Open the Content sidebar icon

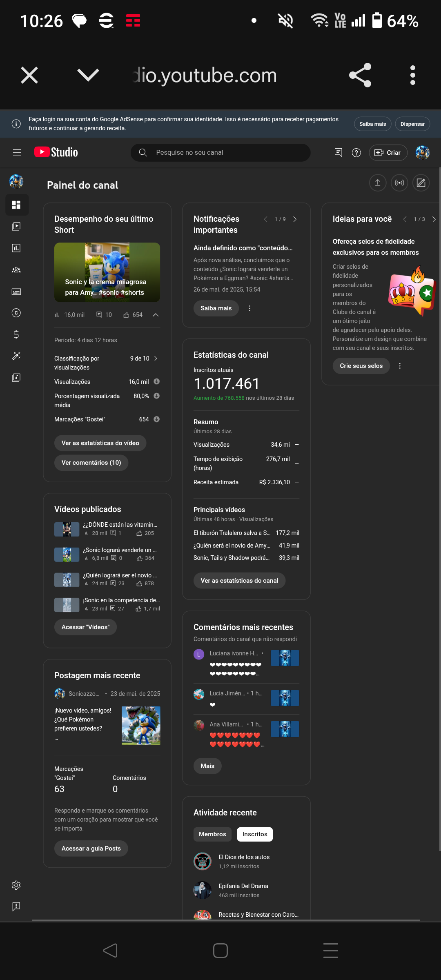click(x=16, y=226)
